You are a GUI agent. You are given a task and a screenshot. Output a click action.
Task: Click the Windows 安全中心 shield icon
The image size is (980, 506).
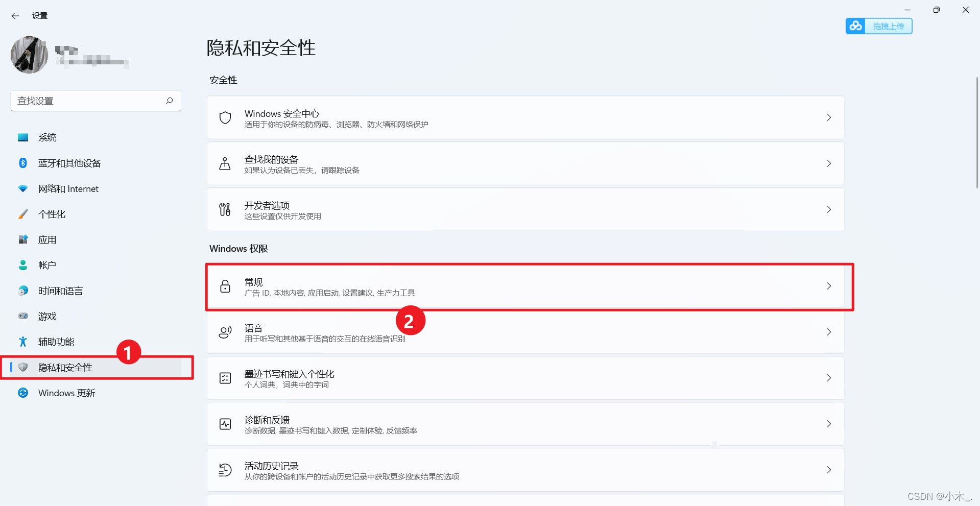[x=225, y=117]
